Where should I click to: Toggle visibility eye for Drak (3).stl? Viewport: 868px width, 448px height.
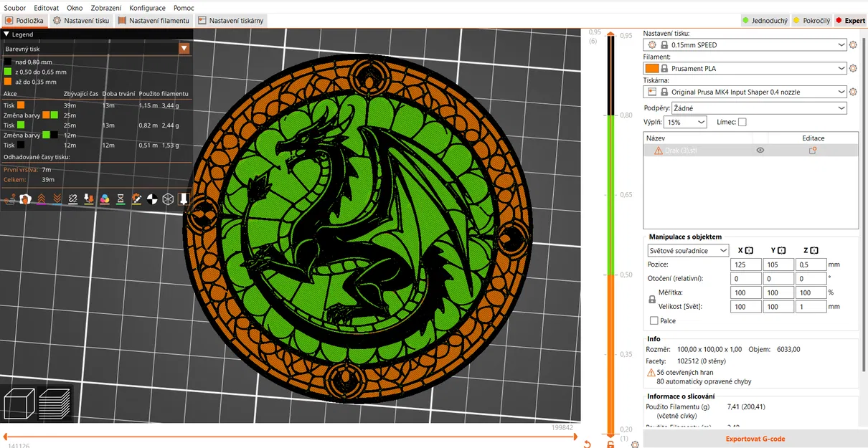[x=760, y=151]
